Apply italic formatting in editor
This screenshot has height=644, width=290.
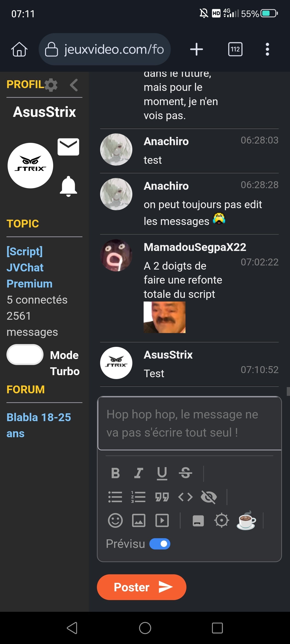pyautogui.click(x=139, y=473)
